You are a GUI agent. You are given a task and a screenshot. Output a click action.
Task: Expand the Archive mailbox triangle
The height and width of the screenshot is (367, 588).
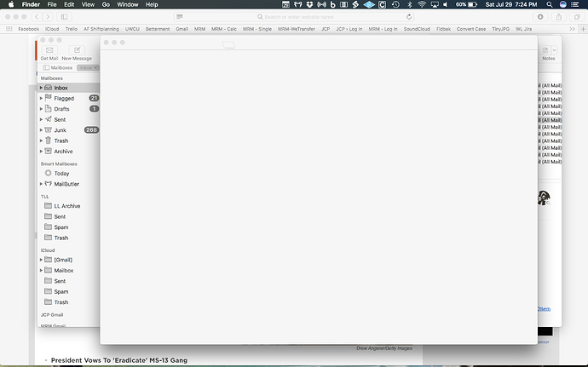pyautogui.click(x=41, y=152)
